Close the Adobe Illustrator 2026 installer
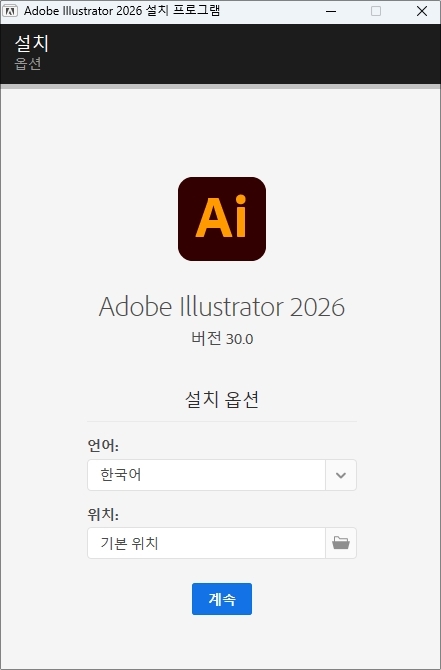Image resolution: width=441 pixels, height=670 pixels. tap(422, 12)
